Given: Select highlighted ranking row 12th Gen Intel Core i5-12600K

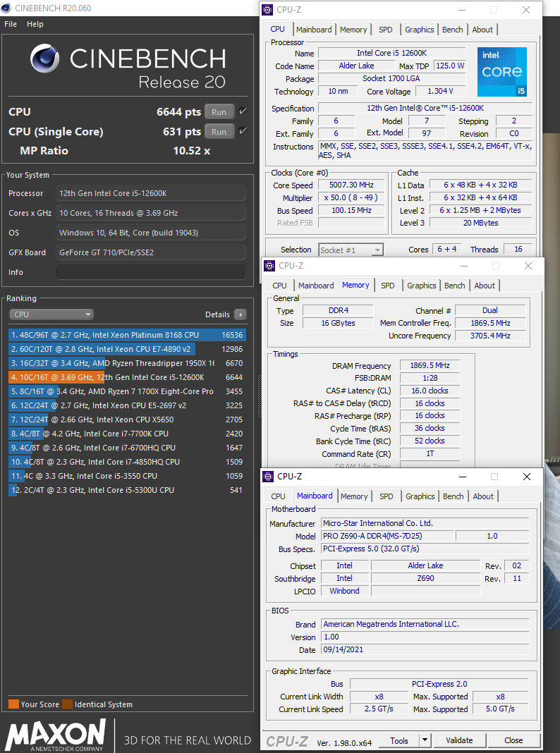Looking at the screenshot, I should click(127, 377).
